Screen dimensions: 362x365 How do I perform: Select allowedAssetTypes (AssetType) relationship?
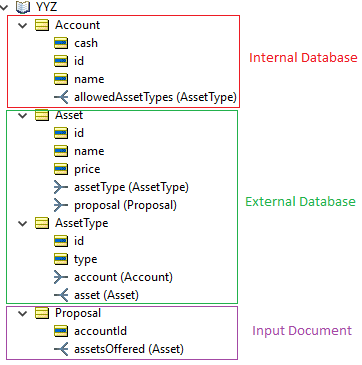tap(155, 98)
